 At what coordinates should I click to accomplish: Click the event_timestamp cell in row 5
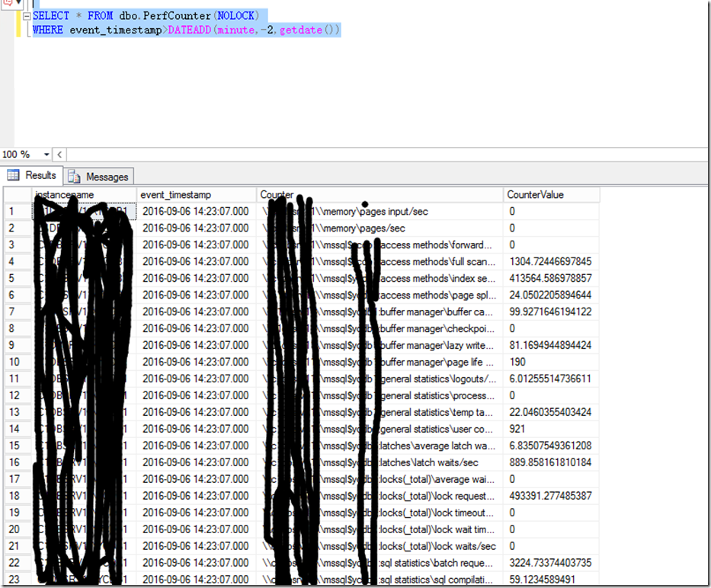coord(196,279)
